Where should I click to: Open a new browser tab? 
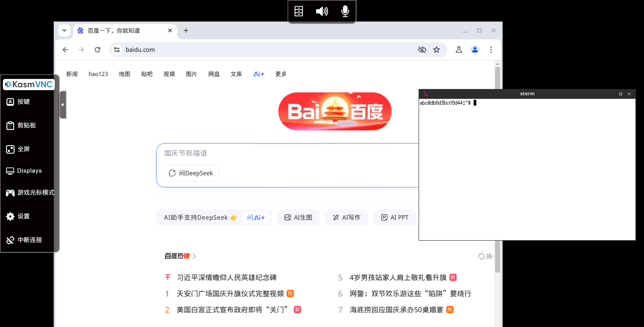pyautogui.click(x=186, y=30)
